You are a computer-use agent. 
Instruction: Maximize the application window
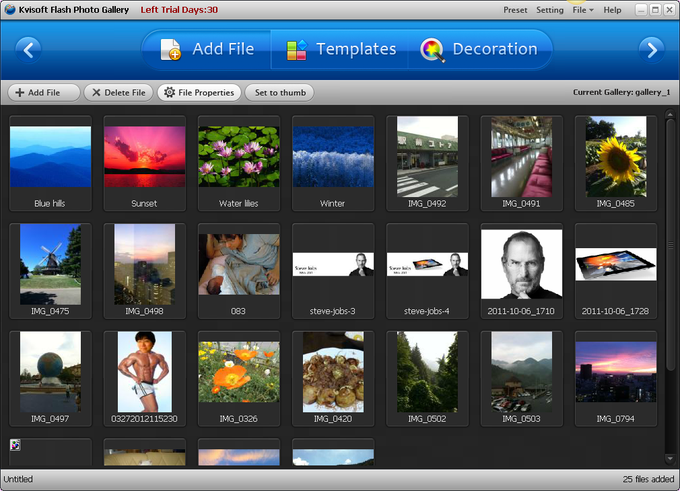pyautogui.click(x=655, y=10)
